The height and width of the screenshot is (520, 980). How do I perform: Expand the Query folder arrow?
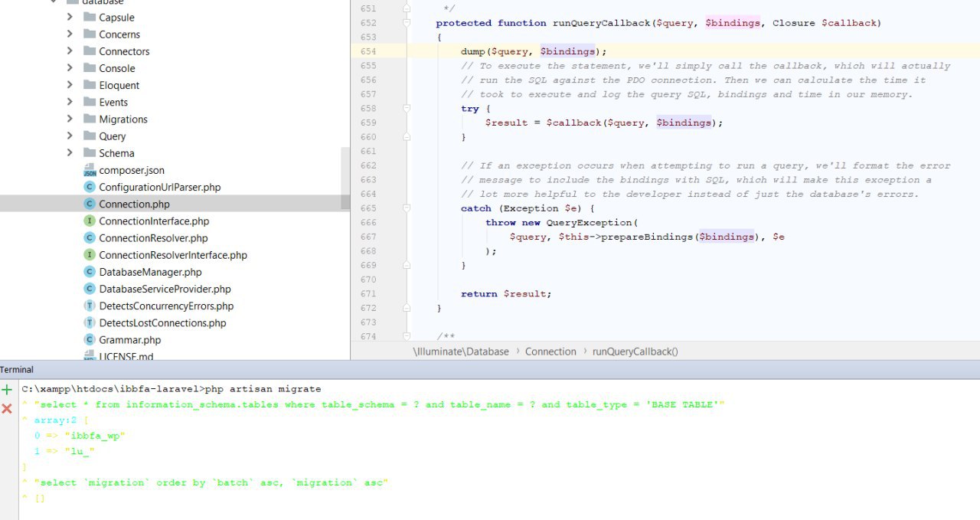[70, 136]
